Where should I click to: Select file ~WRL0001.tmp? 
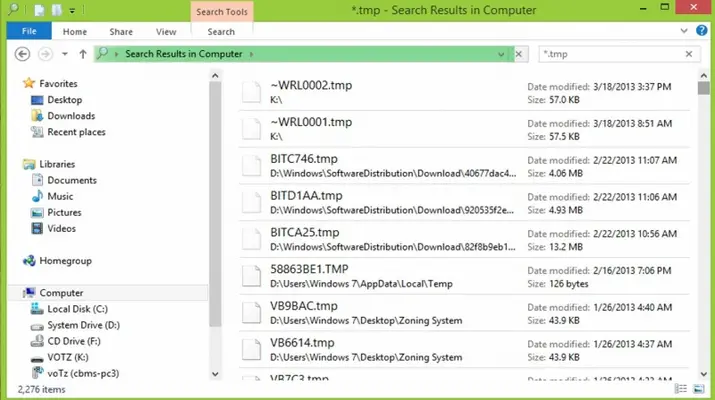coord(464,129)
